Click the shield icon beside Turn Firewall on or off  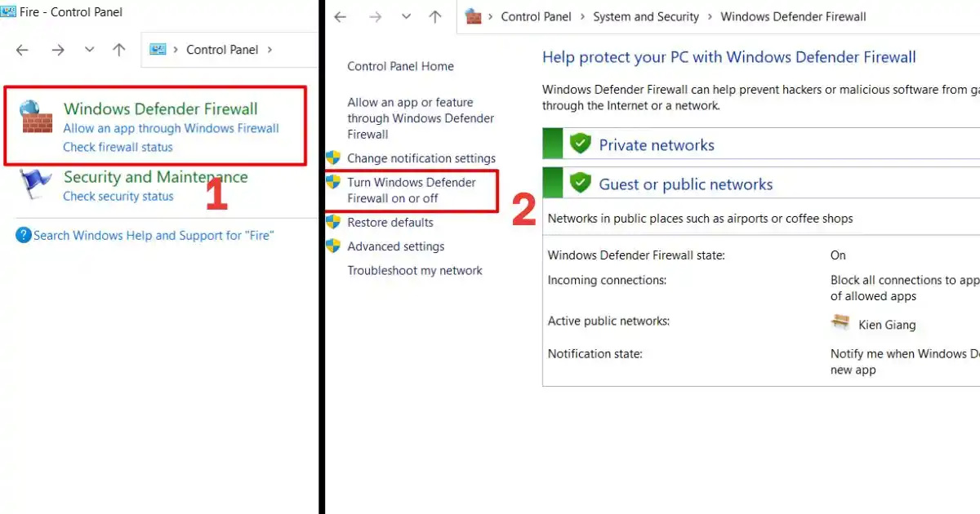(332, 183)
